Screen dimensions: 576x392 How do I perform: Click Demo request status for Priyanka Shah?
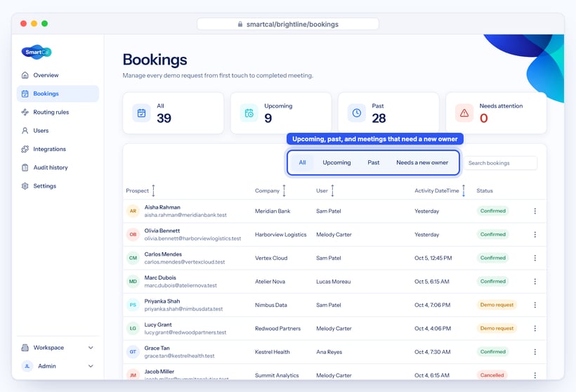pos(497,305)
